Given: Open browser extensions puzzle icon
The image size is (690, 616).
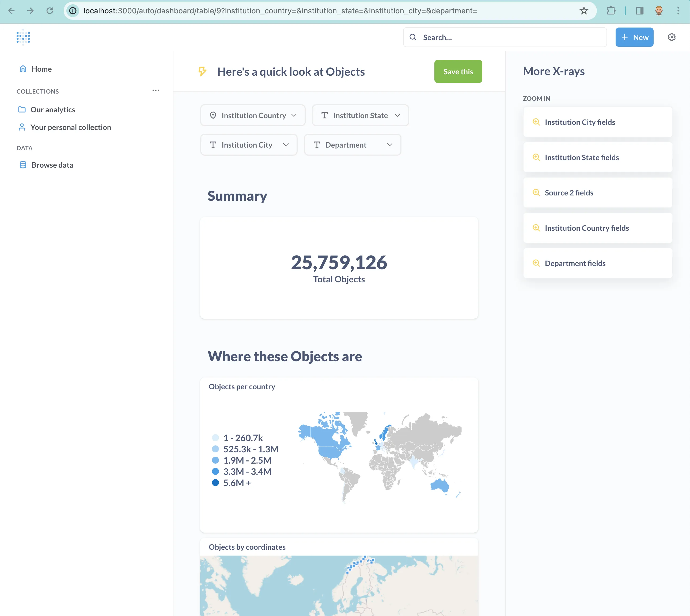Looking at the screenshot, I should click(x=611, y=11).
